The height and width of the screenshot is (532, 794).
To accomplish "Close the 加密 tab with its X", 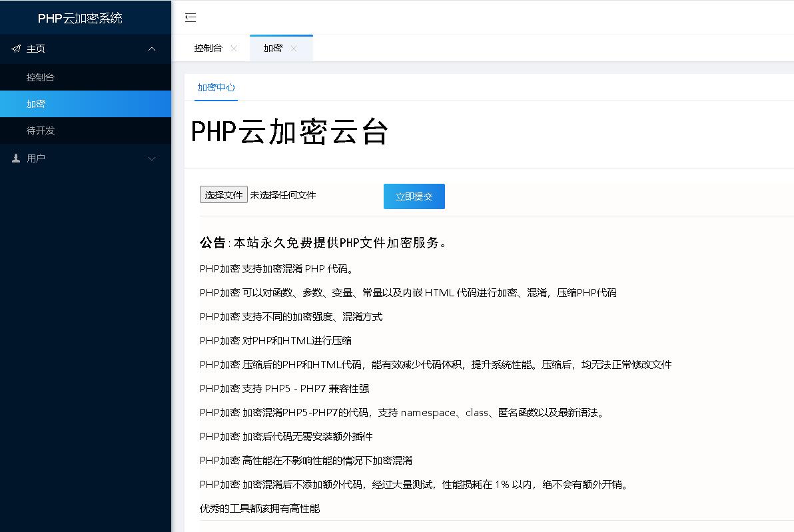I will pos(294,48).
